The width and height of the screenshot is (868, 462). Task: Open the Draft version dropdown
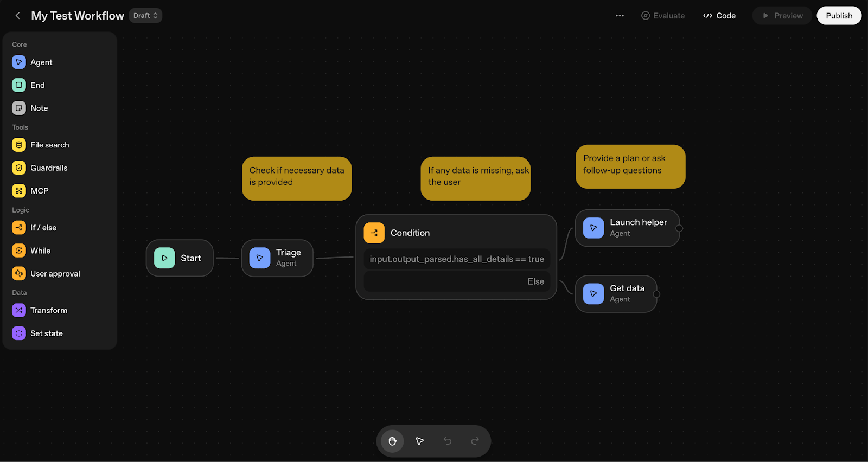145,16
